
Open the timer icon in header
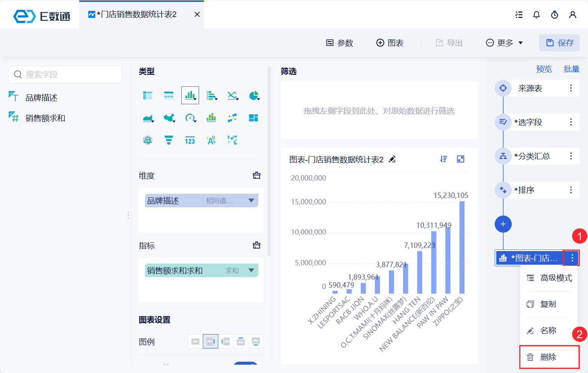point(554,15)
